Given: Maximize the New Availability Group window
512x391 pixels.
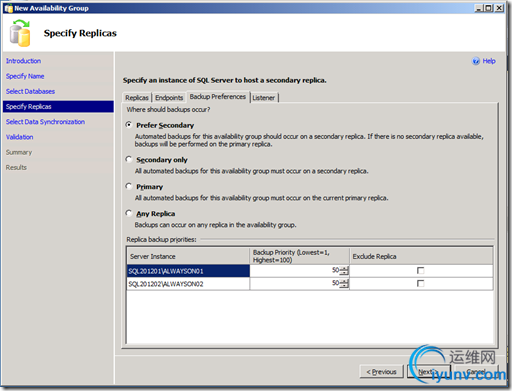Looking at the screenshot, I should click(489, 8).
